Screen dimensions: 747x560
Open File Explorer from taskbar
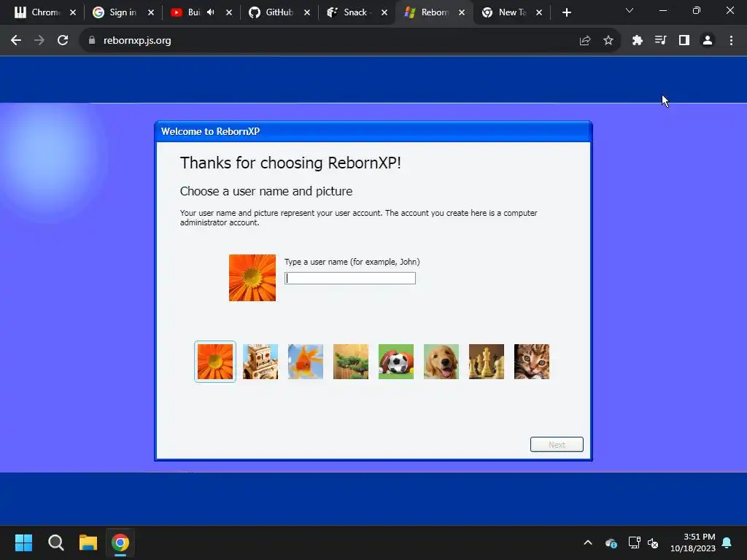[88, 542]
